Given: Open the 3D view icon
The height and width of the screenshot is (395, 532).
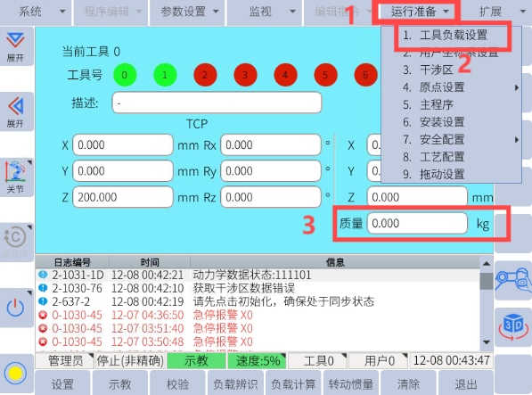Looking at the screenshot, I should pos(513,327).
